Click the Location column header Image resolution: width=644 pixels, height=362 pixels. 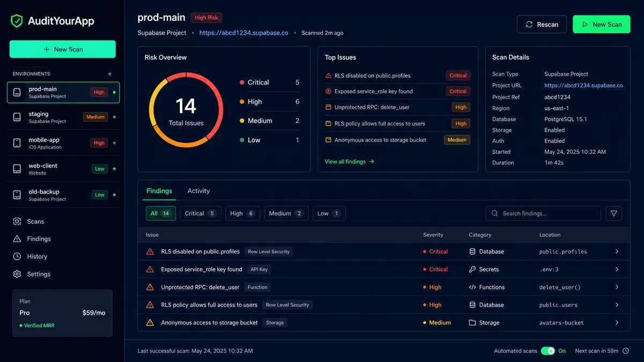pyautogui.click(x=550, y=235)
